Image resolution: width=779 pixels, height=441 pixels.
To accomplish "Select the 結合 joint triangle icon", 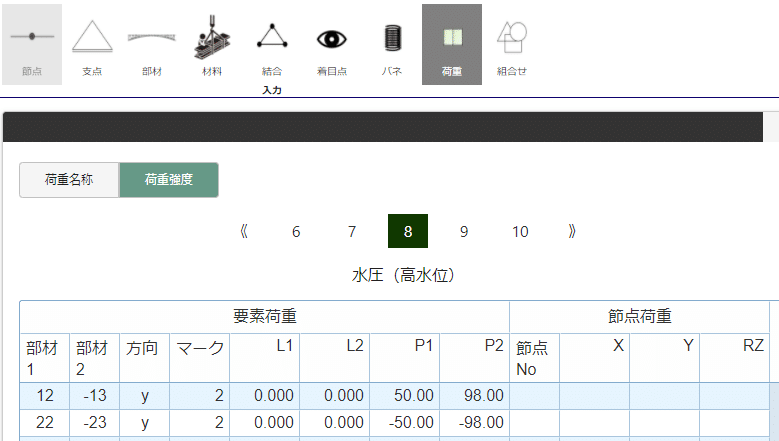I will click(x=272, y=45).
